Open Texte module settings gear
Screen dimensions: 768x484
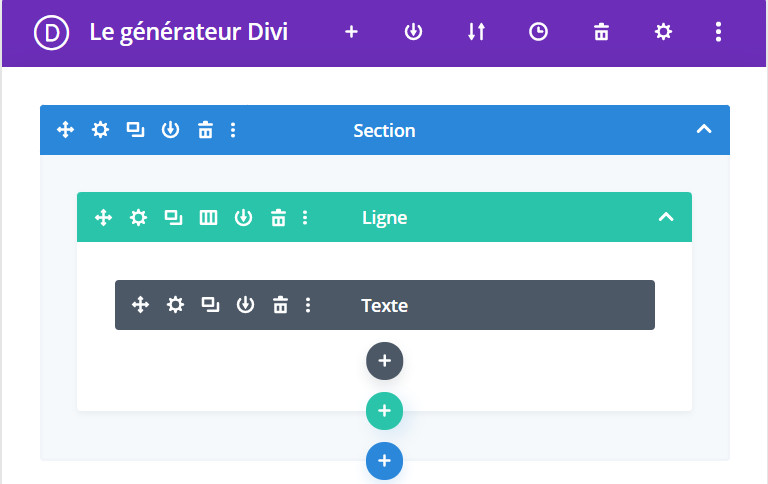[x=176, y=305]
